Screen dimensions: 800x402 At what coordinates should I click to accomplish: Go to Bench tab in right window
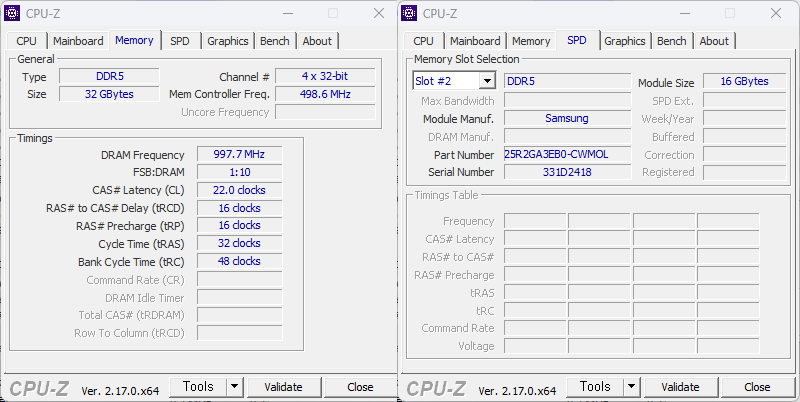tap(672, 41)
